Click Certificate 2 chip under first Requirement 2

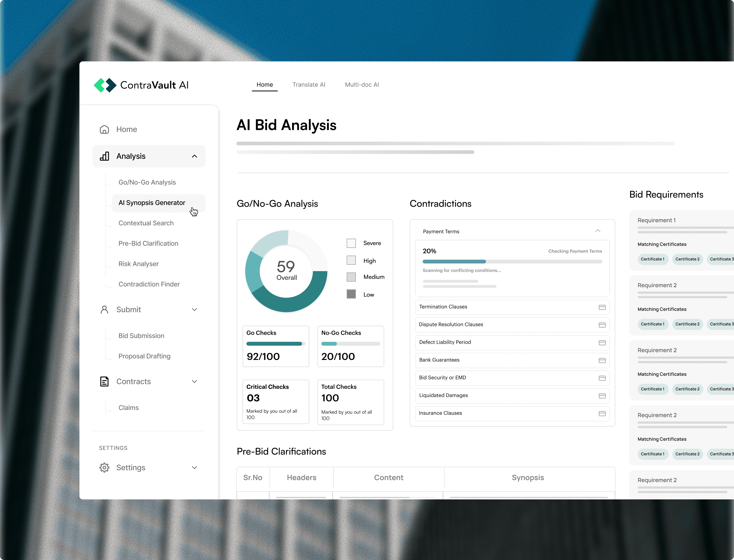point(687,324)
